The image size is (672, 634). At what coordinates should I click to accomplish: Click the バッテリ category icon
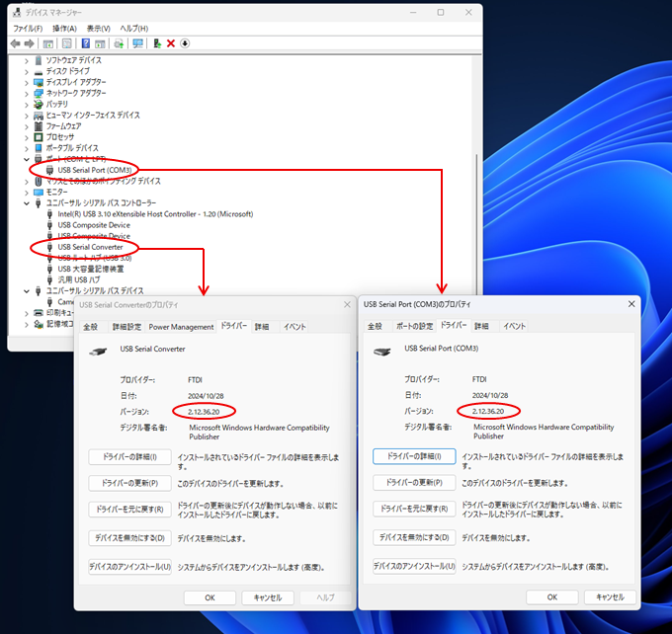(x=39, y=104)
